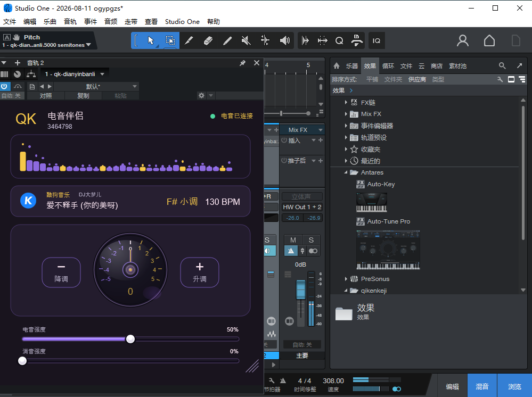Toggle plugin sidechain compare icon
Image resolution: width=532 pixels, height=397 pixels.
click(x=18, y=86)
